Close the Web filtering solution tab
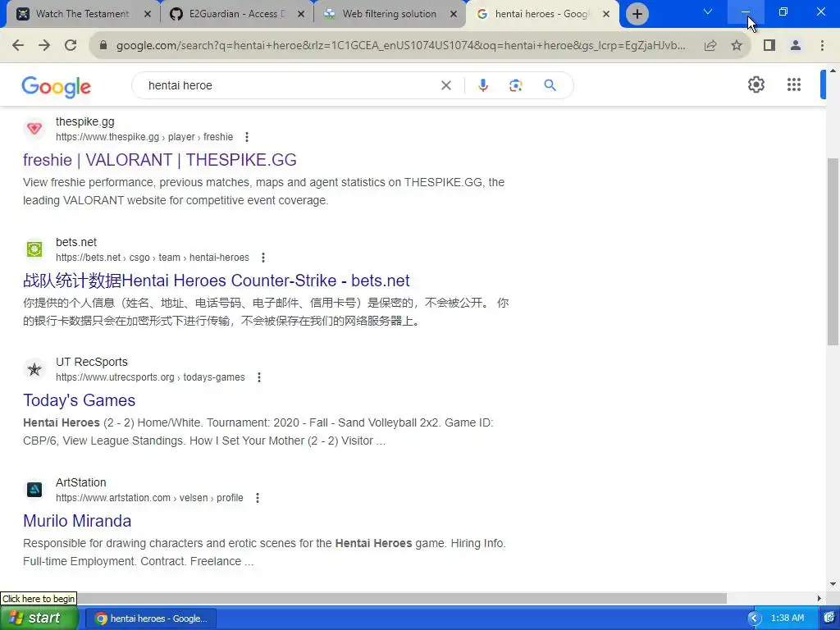 click(454, 14)
